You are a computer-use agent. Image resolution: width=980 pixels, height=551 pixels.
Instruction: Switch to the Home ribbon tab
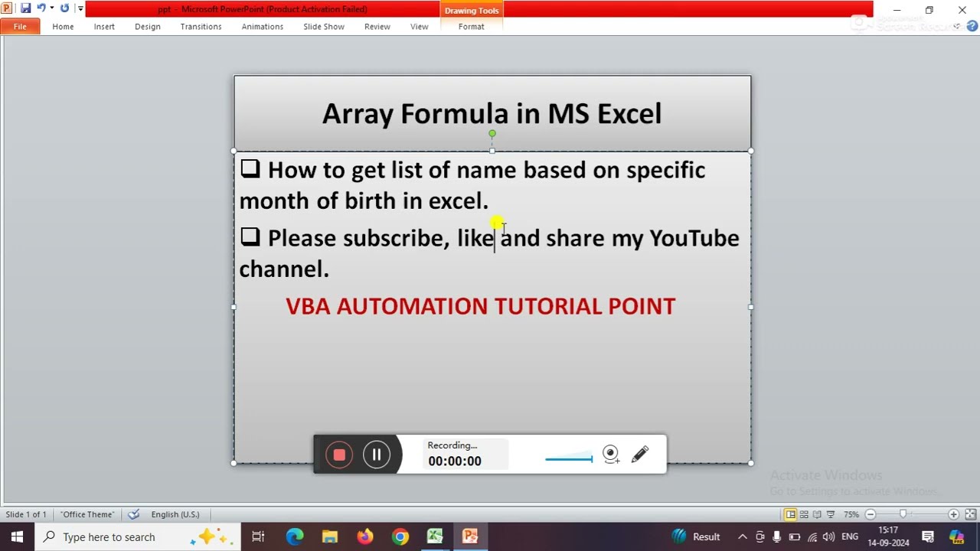click(63, 27)
